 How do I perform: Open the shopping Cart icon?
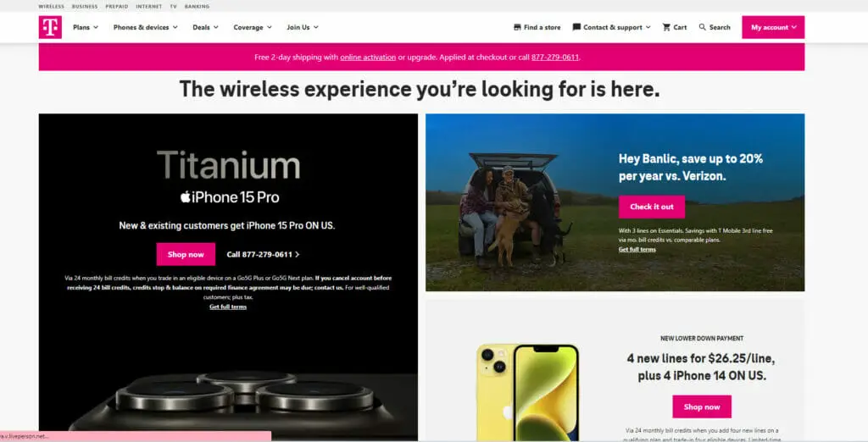666,27
